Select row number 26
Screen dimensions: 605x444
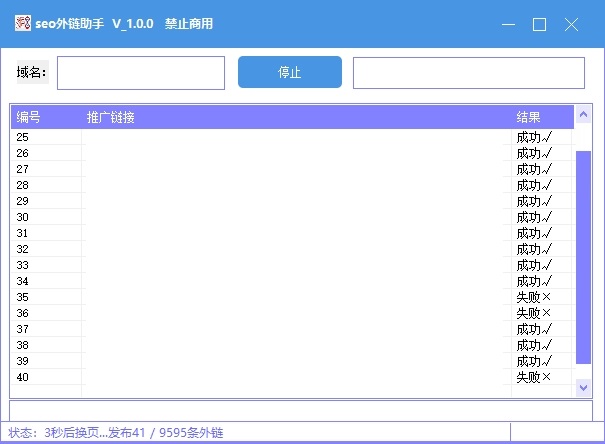point(291,153)
